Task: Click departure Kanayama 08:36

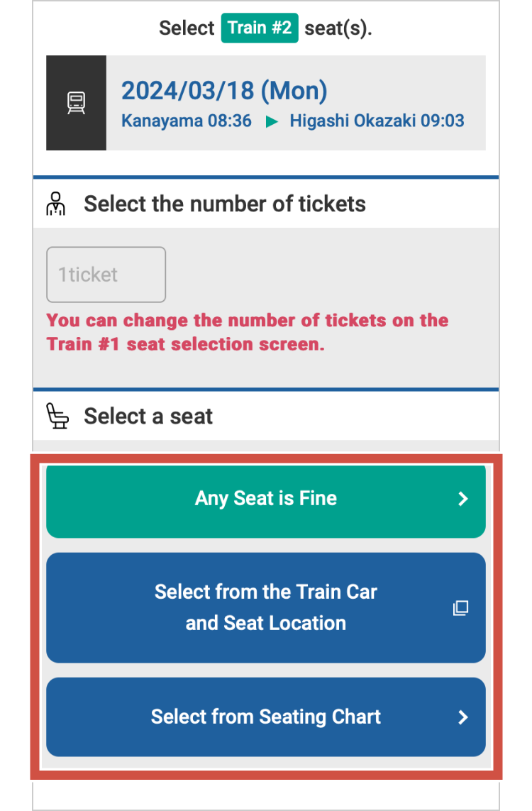Action: tap(187, 121)
